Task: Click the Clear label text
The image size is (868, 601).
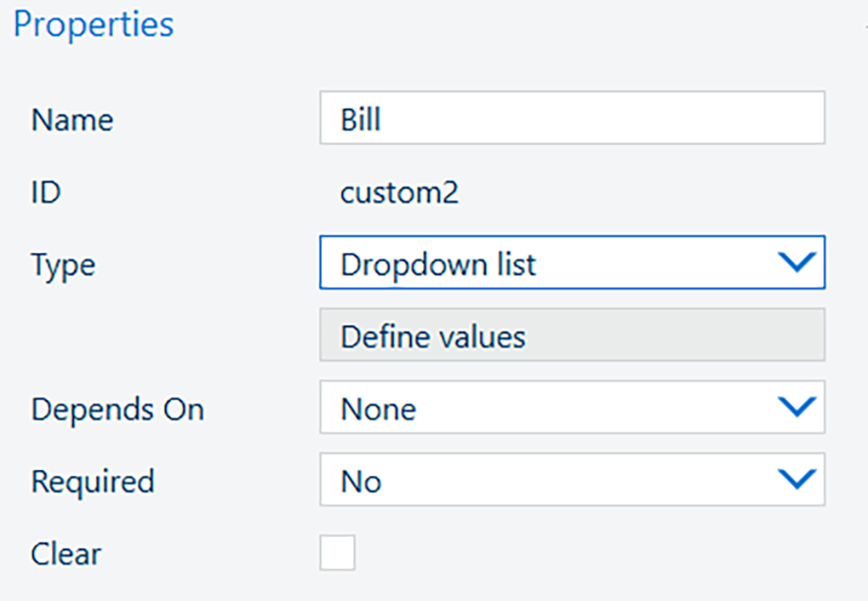Action: [66, 554]
